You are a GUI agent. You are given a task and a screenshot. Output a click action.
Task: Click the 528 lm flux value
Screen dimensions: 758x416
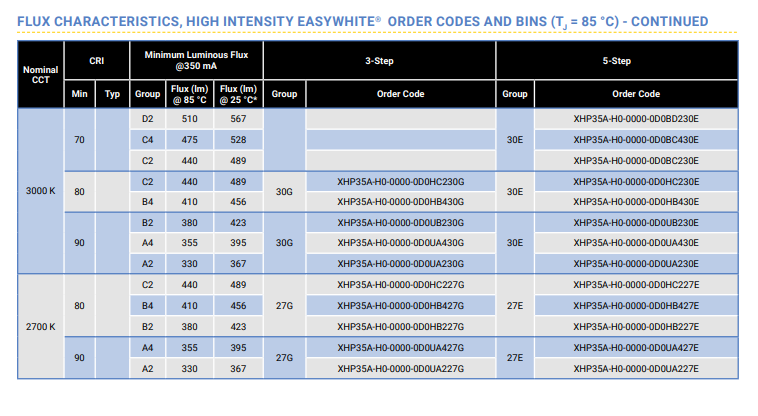(x=238, y=140)
